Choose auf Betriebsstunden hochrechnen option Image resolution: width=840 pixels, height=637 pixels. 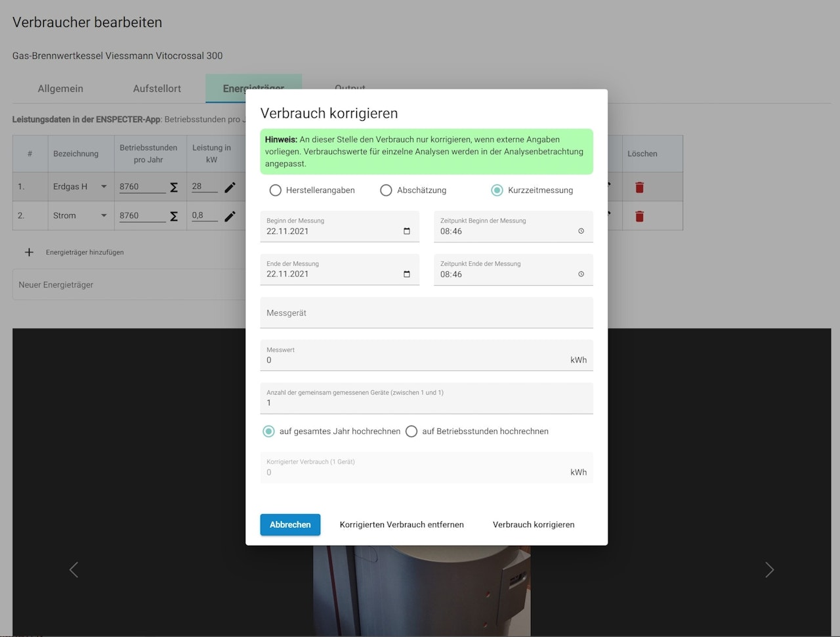411,431
